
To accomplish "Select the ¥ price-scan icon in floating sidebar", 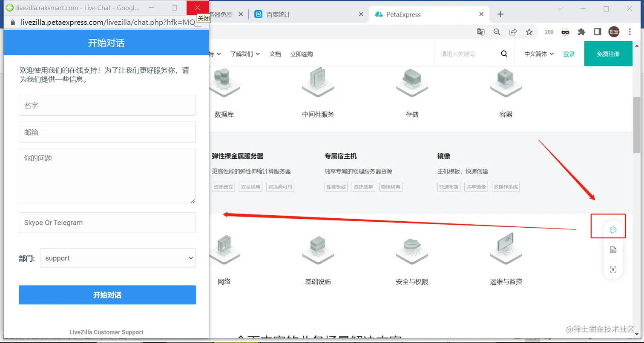I will pos(612,269).
